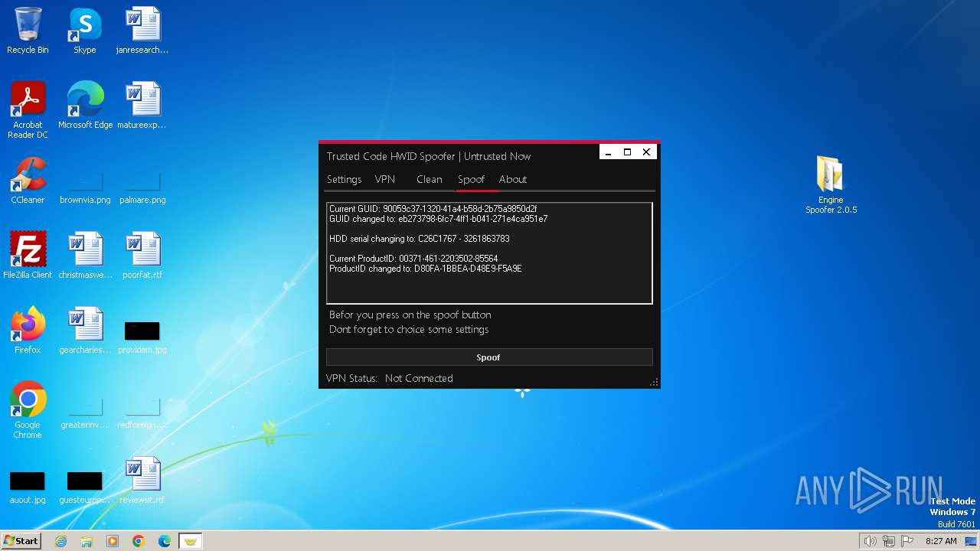
Task: Open the Settings tab
Action: pyautogui.click(x=344, y=179)
